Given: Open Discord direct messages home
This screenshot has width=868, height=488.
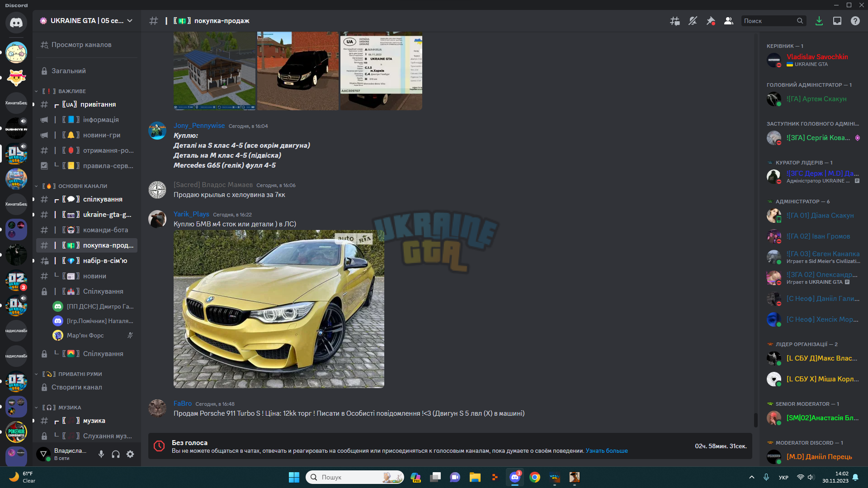Looking at the screenshot, I should click(x=16, y=22).
